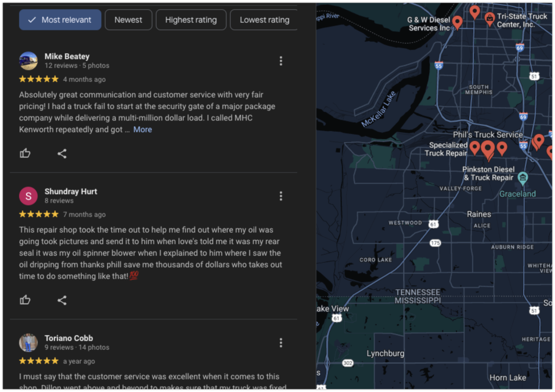Open Shundray Hurt's reviewer profile name
The image size is (555, 392).
(71, 191)
